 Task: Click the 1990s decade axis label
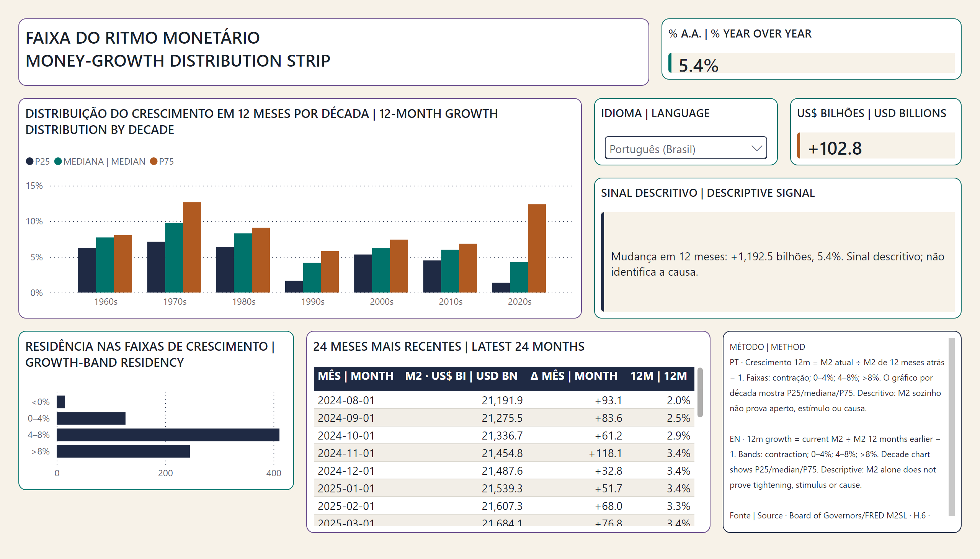point(312,302)
